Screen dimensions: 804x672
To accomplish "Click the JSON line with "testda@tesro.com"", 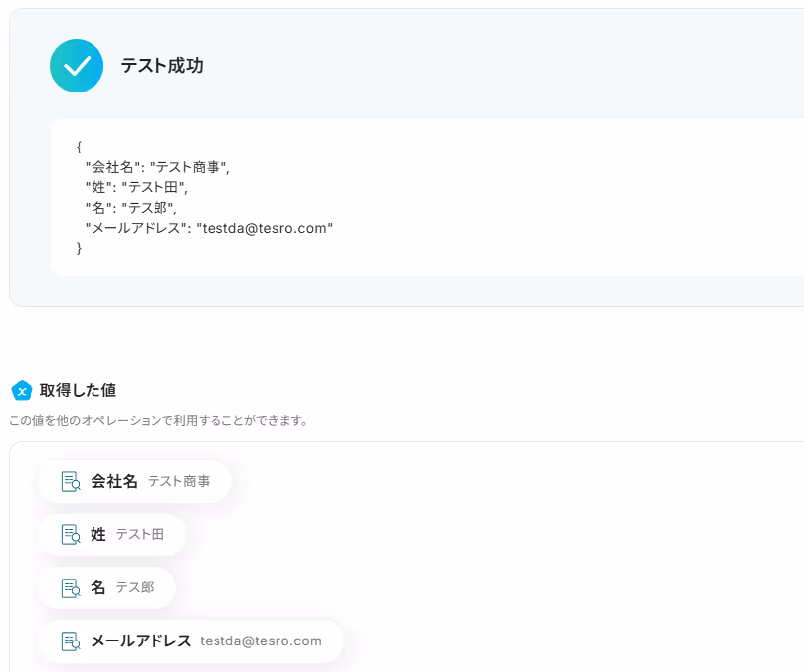I will [x=210, y=228].
